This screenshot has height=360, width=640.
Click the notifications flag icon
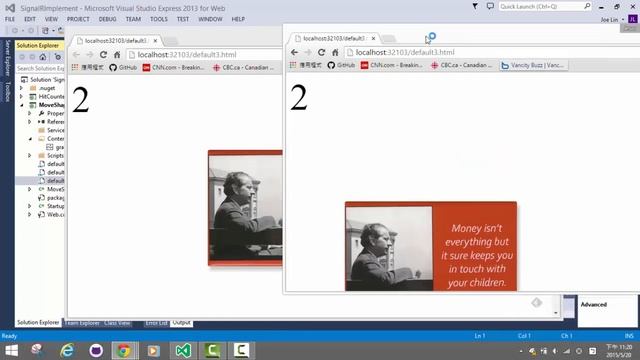[x=475, y=6]
